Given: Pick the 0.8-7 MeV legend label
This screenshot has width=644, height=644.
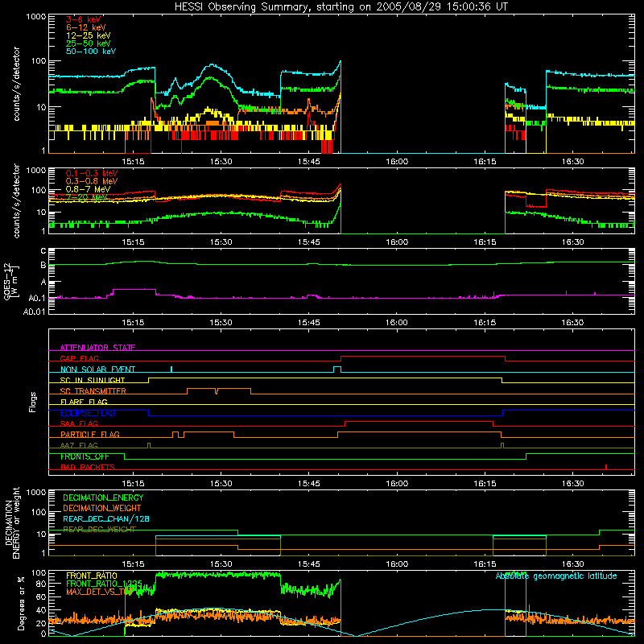Looking at the screenshot, I should pyautogui.click(x=88, y=189).
